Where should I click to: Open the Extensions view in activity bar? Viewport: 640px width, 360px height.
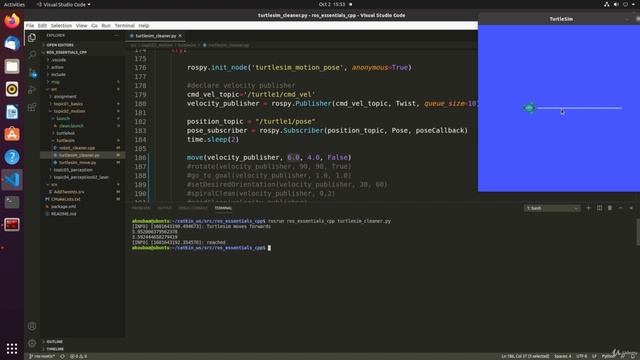(x=32, y=107)
